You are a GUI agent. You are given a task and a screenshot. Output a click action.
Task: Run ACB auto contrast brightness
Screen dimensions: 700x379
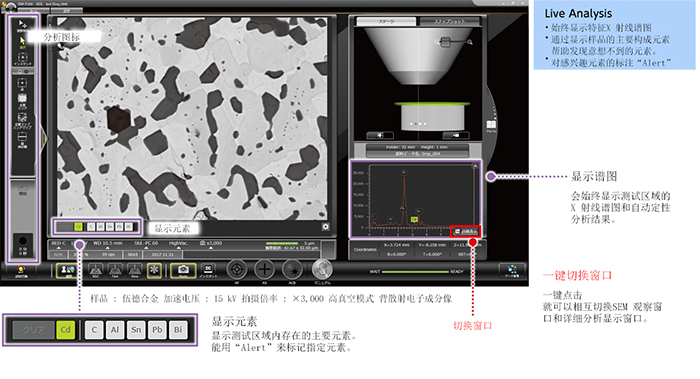pos(292,270)
